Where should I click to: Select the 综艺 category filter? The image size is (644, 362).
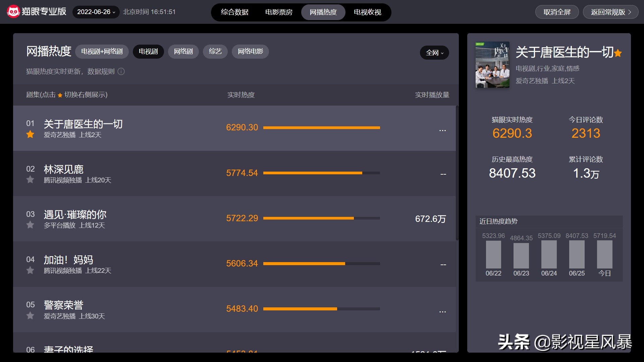(215, 52)
